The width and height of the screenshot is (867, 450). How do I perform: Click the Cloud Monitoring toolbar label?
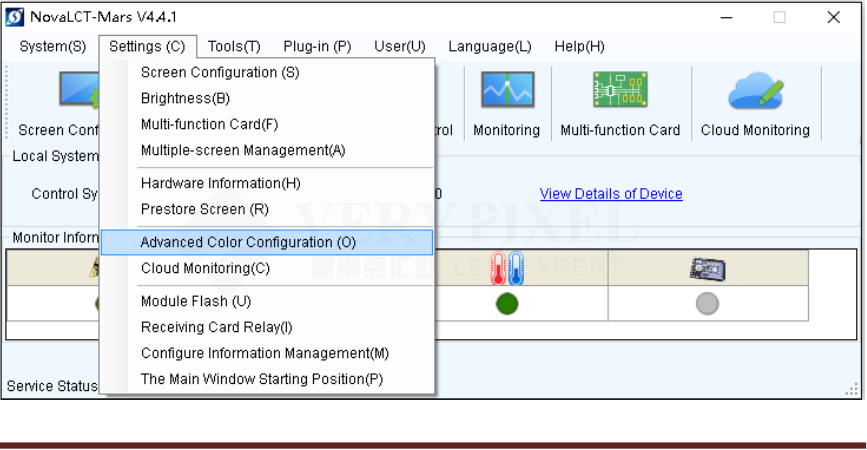(755, 130)
